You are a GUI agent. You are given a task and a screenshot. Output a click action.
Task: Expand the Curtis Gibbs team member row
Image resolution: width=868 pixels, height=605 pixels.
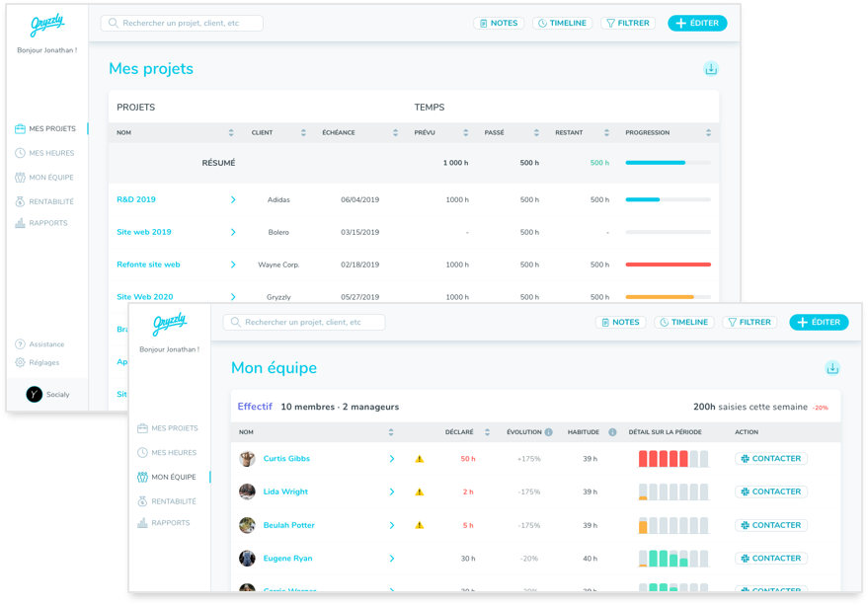pyautogui.click(x=392, y=458)
